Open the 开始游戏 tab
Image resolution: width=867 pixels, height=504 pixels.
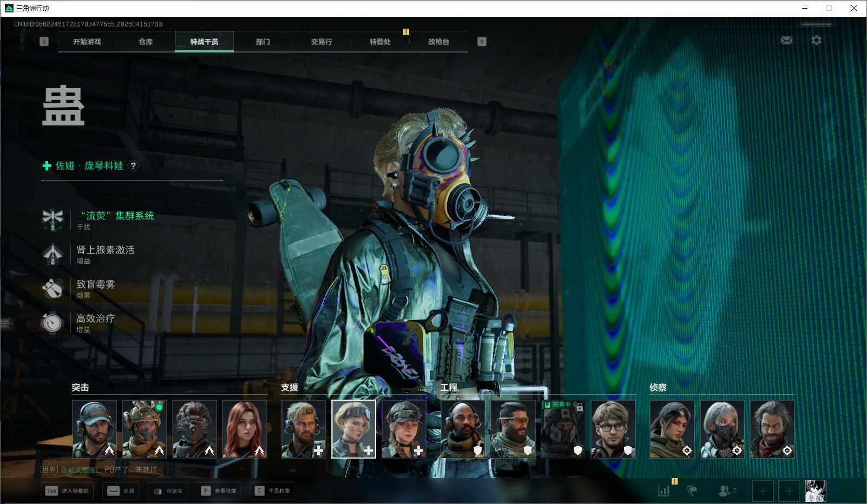87,42
